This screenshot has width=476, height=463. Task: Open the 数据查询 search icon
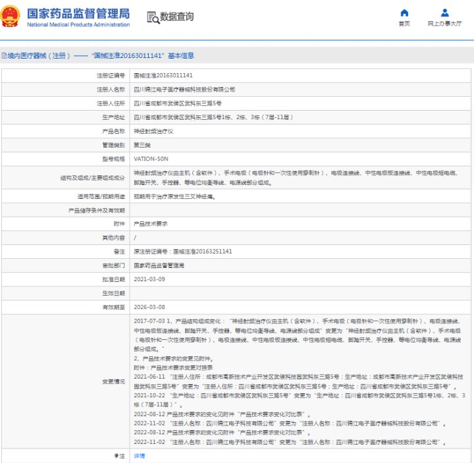pyautogui.click(x=153, y=17)
